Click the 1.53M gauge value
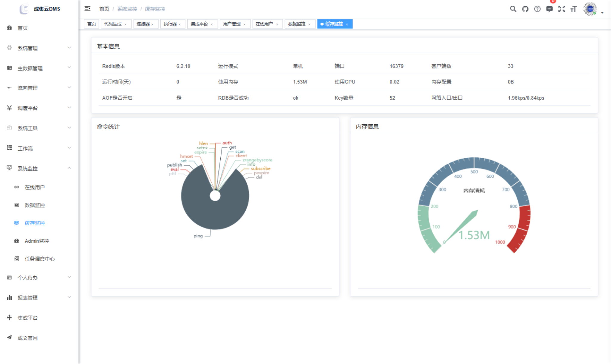Viewport: 611px width, 364px height. (474, 235)
